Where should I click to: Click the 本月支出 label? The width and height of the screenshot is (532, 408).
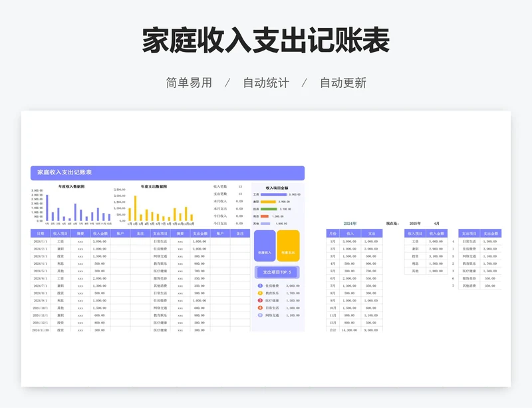(220, 209)
